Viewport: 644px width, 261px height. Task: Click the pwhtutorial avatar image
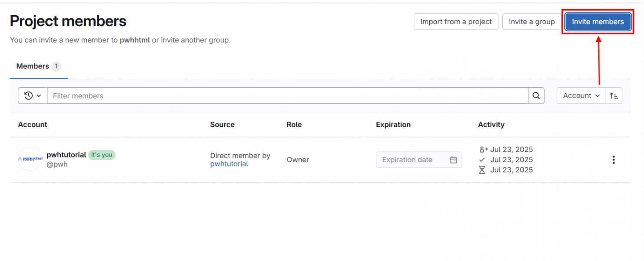(30, 159)
